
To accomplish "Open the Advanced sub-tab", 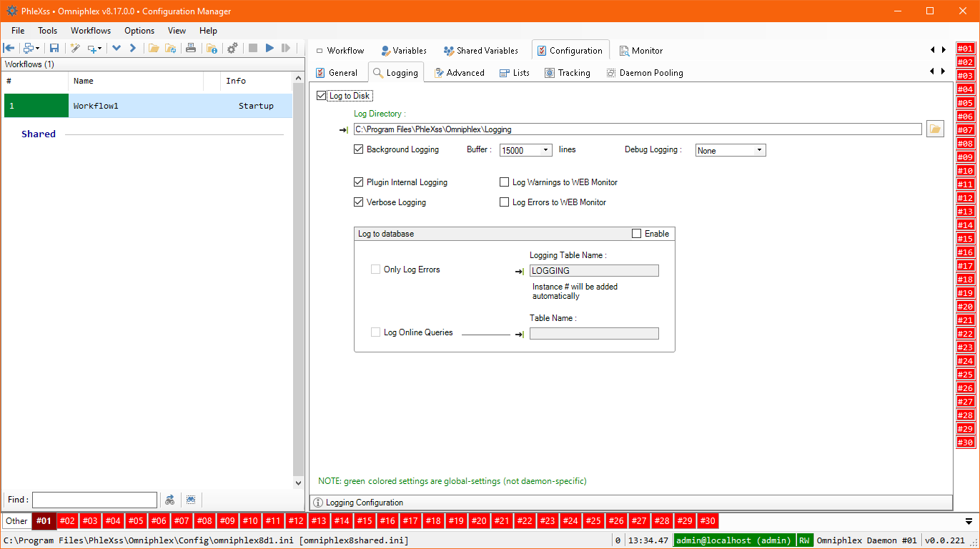I will point(459,72).
